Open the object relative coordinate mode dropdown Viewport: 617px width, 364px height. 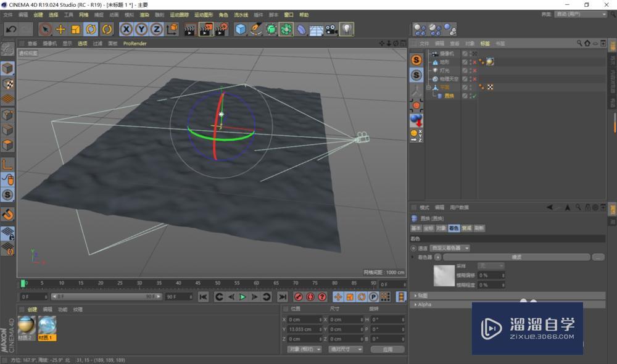point(304,349)
